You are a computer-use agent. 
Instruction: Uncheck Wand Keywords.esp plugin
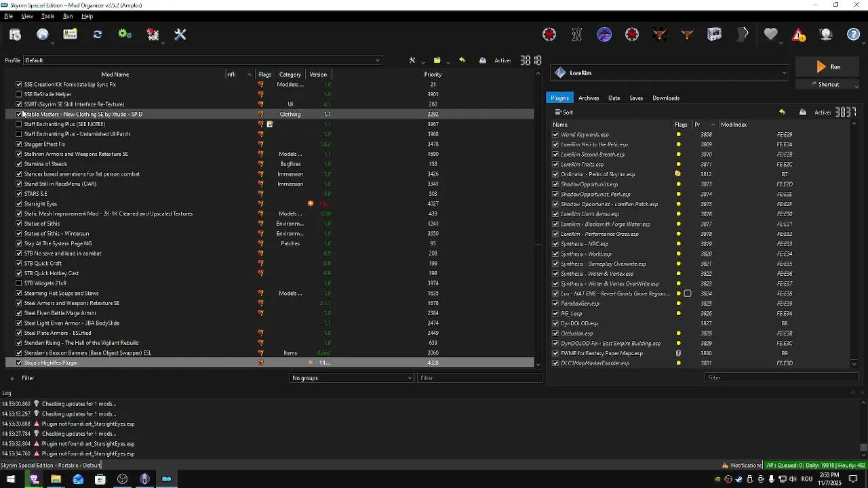[555, 135]
